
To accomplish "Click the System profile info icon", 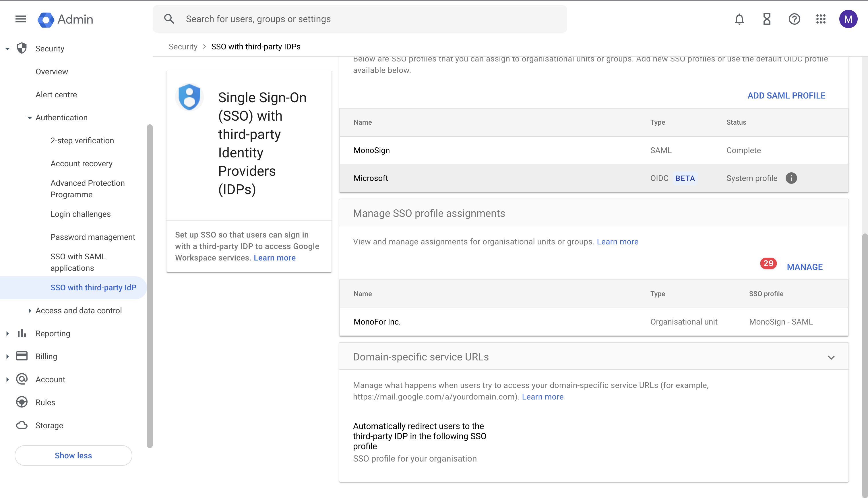I will click(x=791, y=178).
